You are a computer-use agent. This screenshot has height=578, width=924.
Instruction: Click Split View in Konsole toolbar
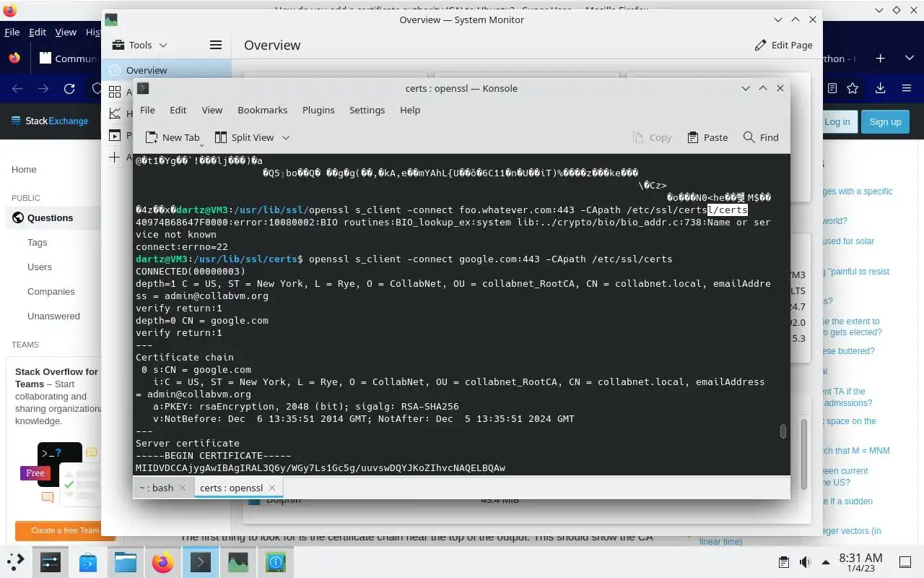point(244,137)
